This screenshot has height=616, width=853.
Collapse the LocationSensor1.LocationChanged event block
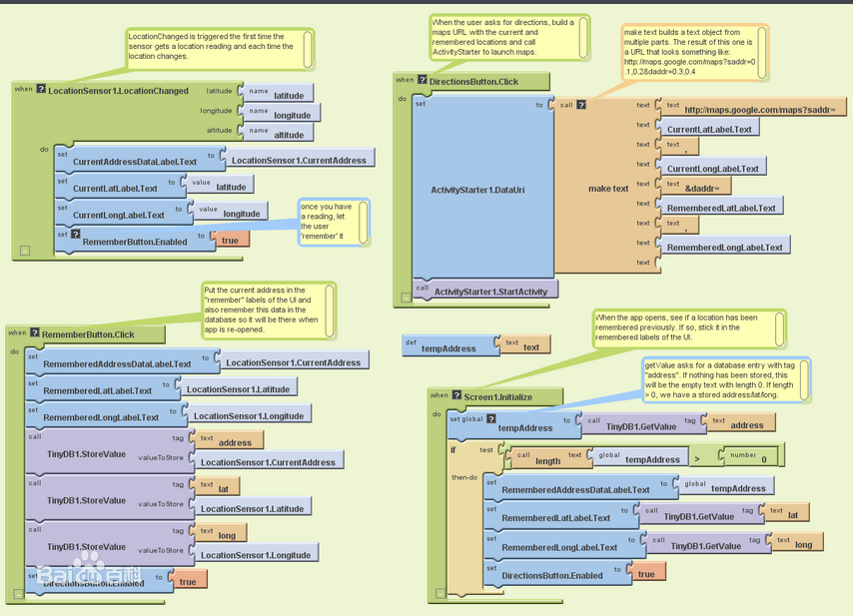[x=24, y=251]
